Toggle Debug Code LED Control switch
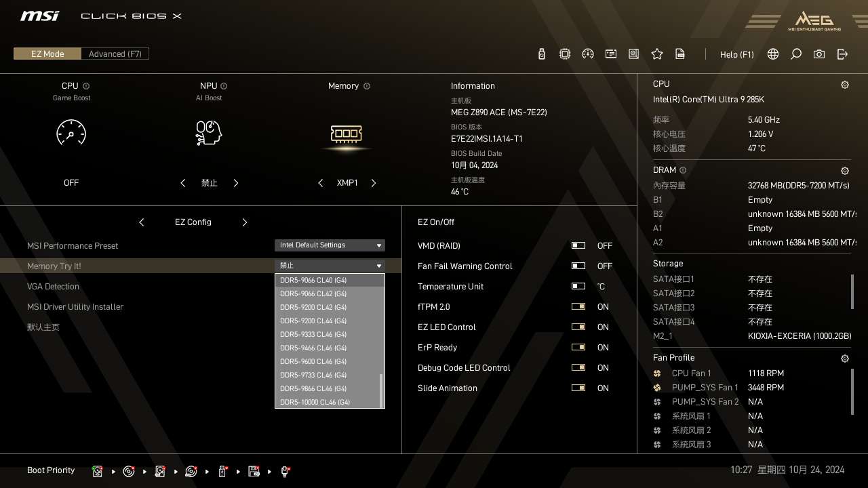Image resolution: width=868 pixels, height=488 pixels. tap(578, 368)
